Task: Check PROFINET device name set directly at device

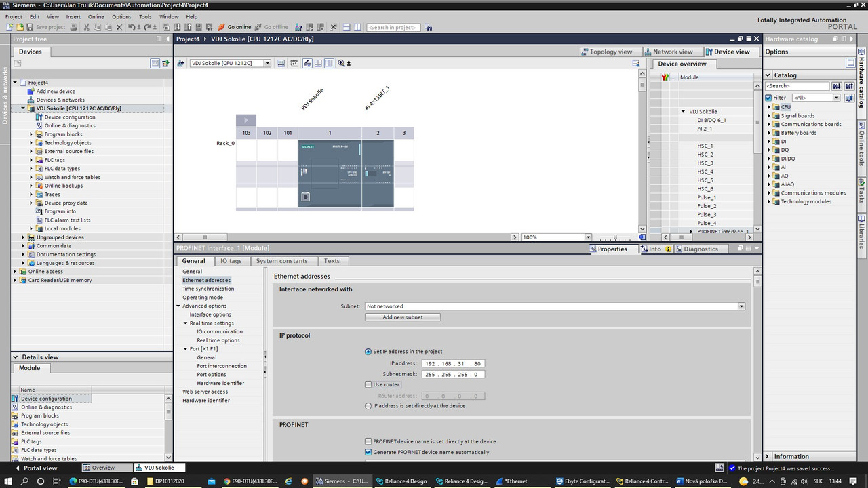Action: point(368,441)
